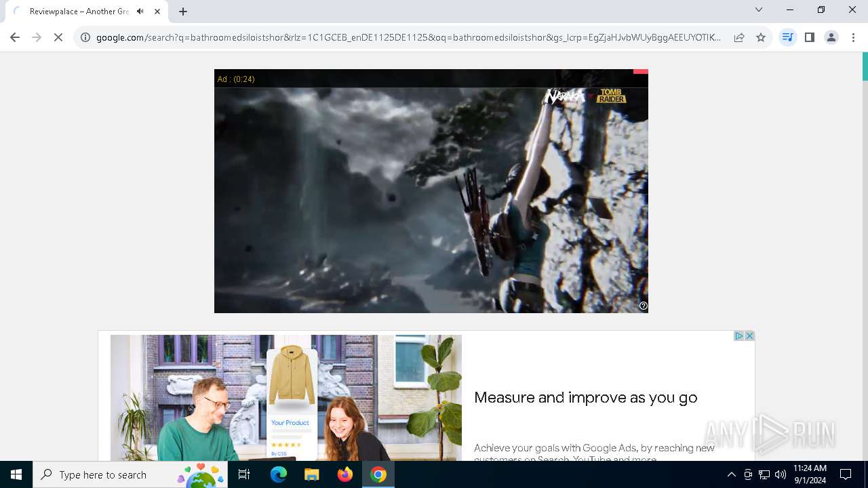Image resolution: width=868 pixels, height=488 pixels.
Task: Open a new tab
Action: coord(183,12)
